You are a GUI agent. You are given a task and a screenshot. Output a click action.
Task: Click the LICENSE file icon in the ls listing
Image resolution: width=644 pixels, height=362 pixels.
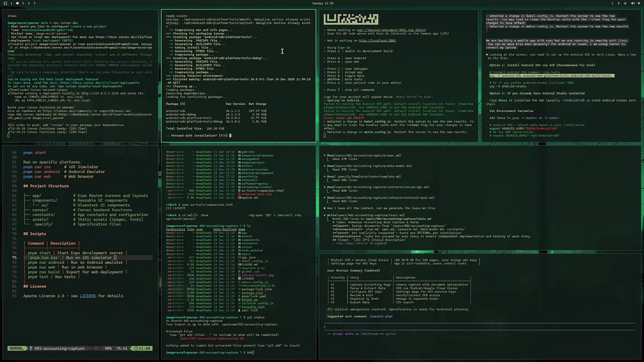click(240, 279)
